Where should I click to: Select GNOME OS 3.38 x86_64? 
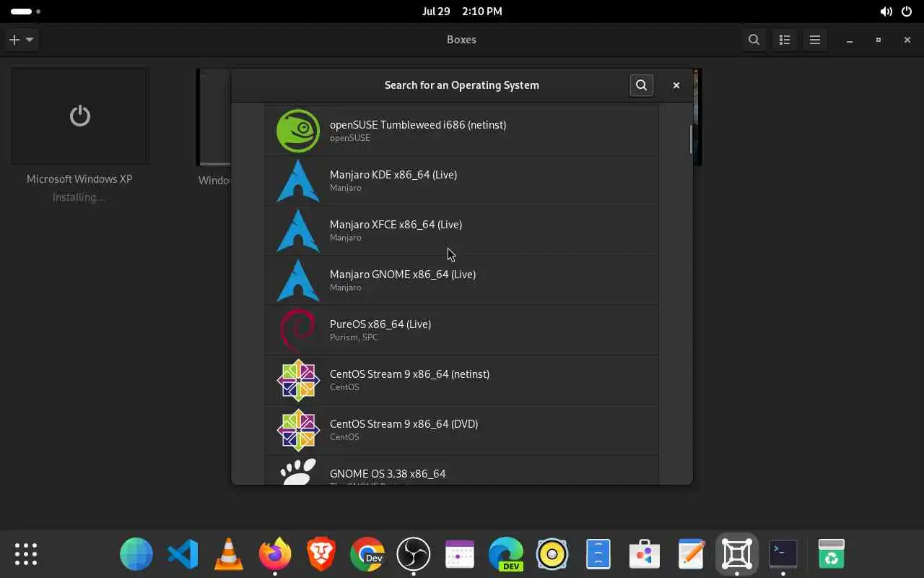coord(462,470)
